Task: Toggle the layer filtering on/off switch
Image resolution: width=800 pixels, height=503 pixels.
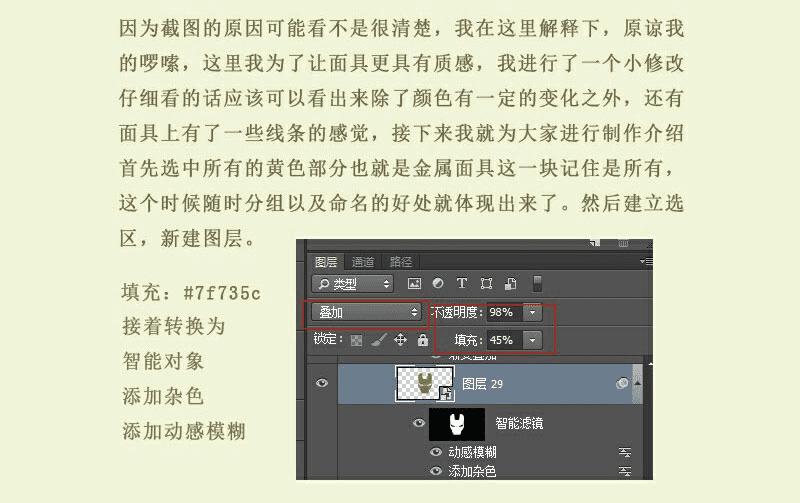Action: [537, 284]
